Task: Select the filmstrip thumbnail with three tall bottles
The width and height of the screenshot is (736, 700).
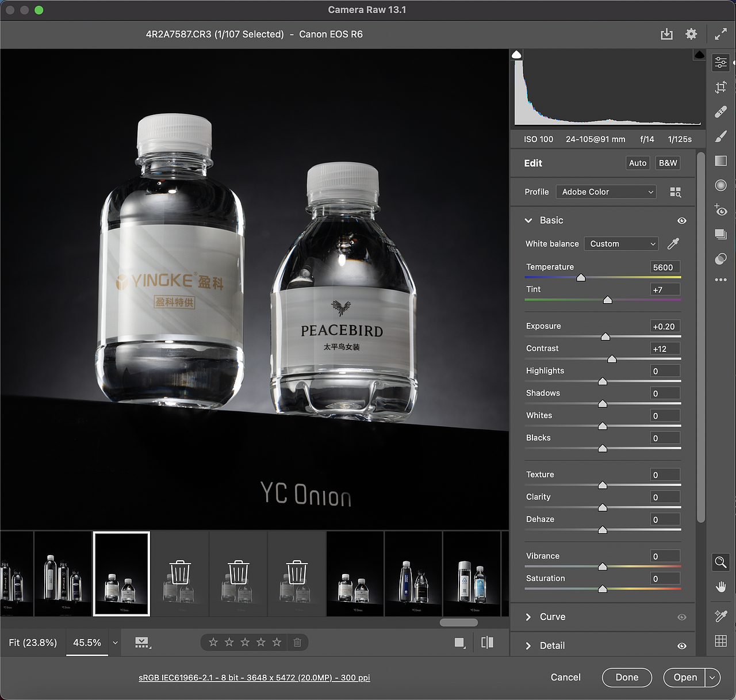Action: (63, 574)
